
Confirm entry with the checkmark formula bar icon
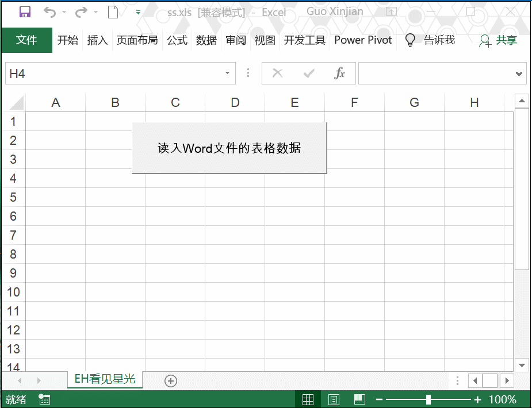click(x=309, y=73)
